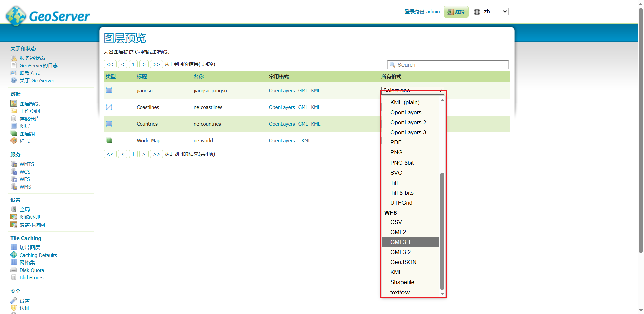
Task: Click the Layer Preview icon in sidebar
Action: tap(14, 104)
